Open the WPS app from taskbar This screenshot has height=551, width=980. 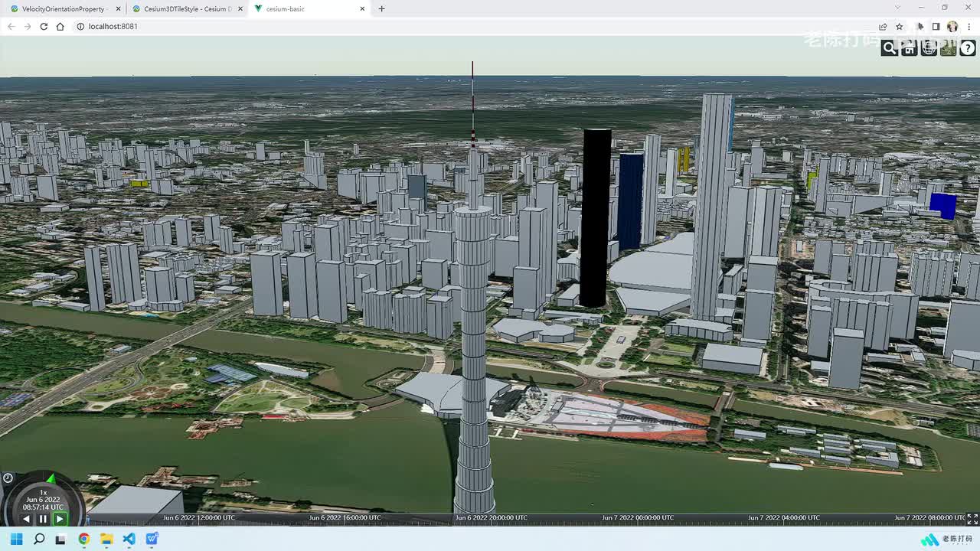[152, 539]
